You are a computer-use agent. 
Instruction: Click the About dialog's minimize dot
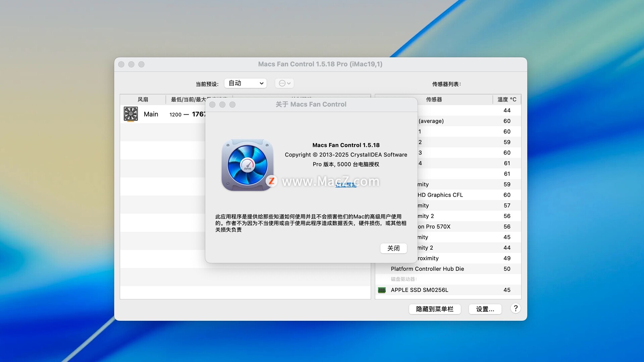point(222,105)
